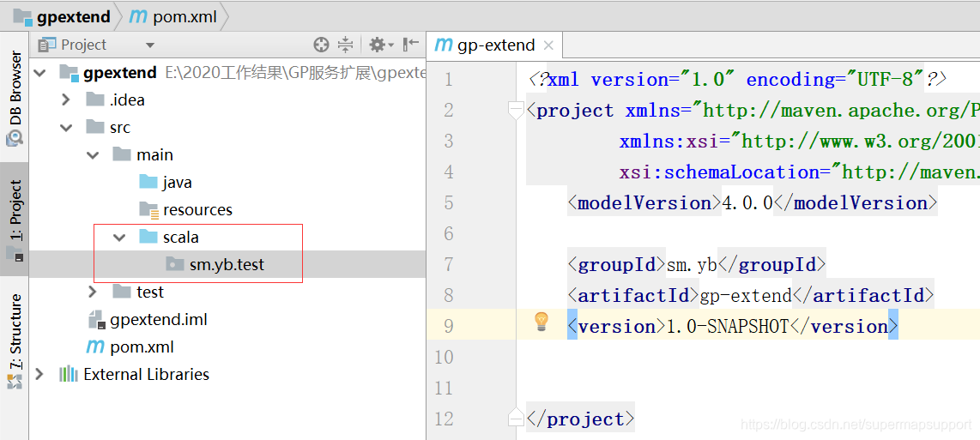Viewport: 980px width, 440px height.
Task: Collapse the gpextend root project node
Action: (40, 73)
